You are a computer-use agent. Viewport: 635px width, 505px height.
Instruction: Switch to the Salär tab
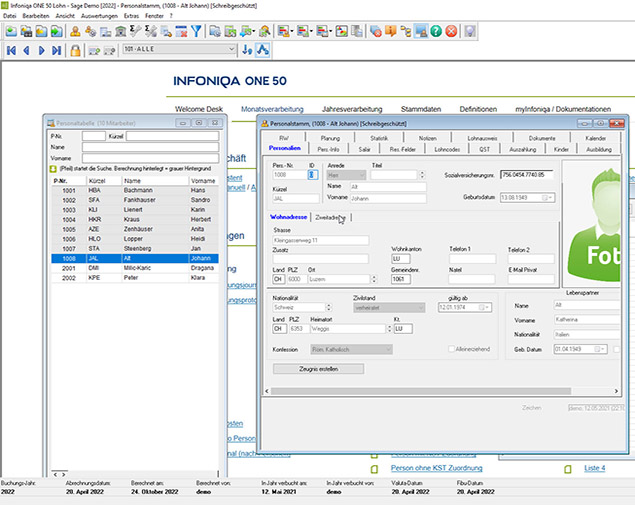(x=364, y=149)
